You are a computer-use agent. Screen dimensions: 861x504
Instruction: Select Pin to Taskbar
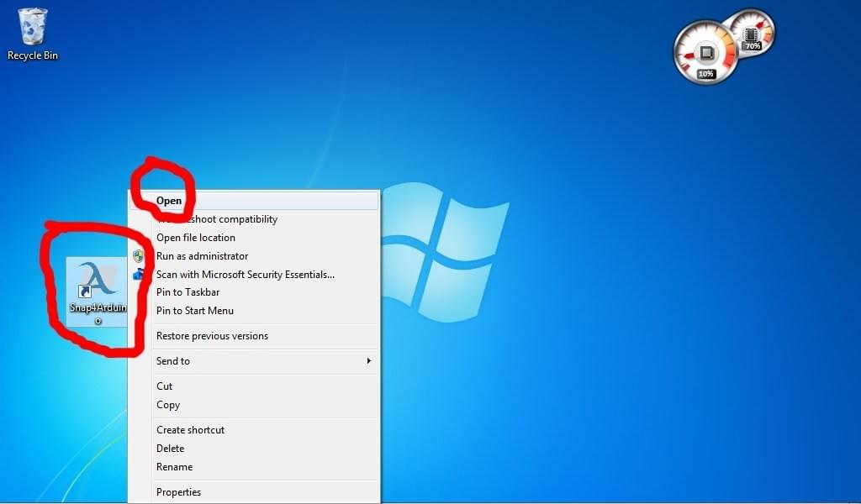tap(254, 292)
